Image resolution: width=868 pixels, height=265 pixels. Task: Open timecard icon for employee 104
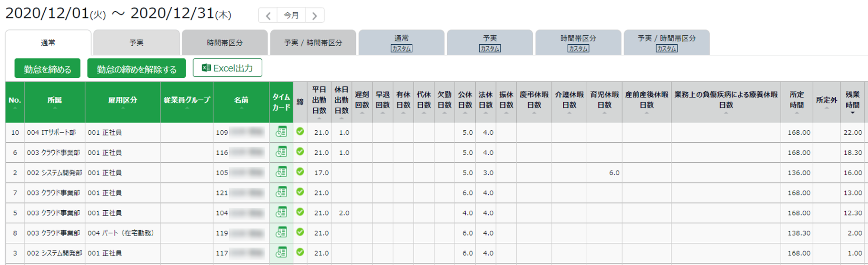(281, 213)
